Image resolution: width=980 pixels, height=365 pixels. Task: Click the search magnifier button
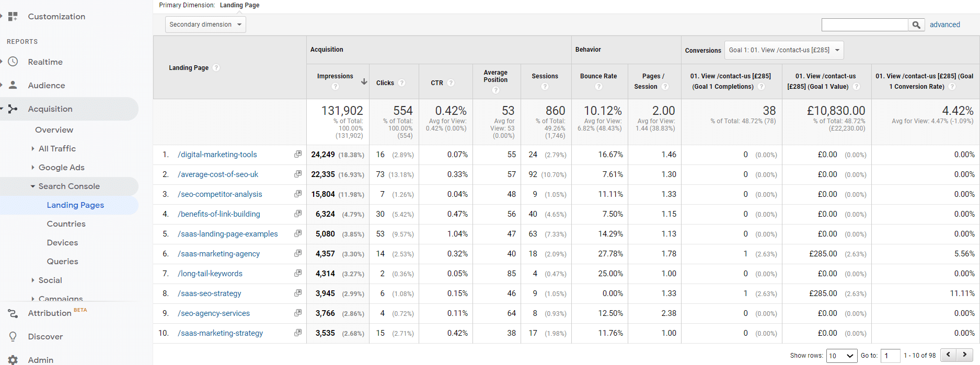pyautogui.click(x=916, y=25)
